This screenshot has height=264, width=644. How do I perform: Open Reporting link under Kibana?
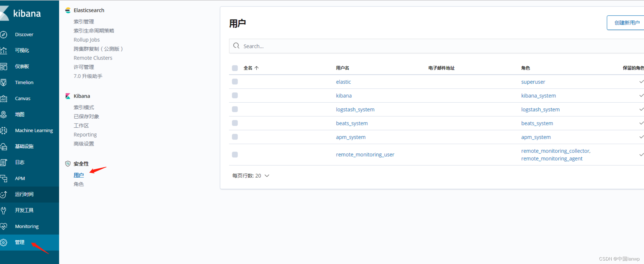85,135
